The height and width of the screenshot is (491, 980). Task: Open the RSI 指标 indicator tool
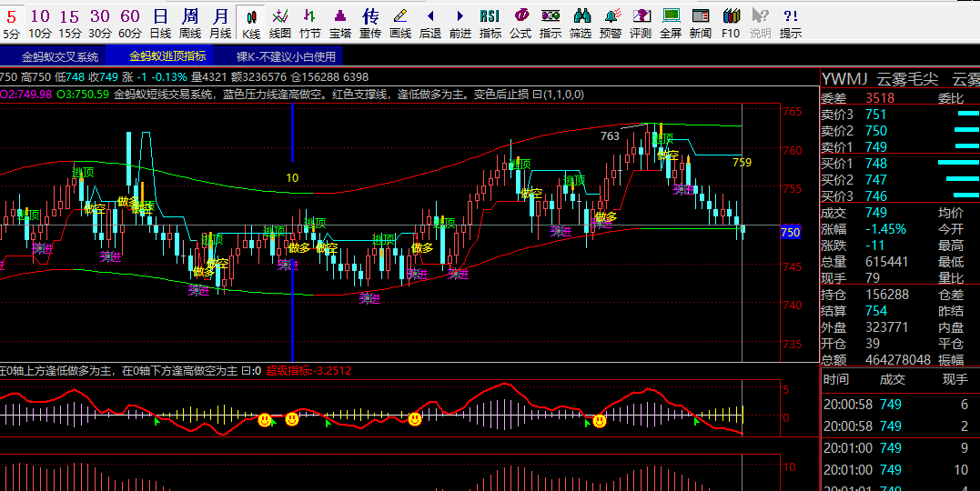(490, 23)
